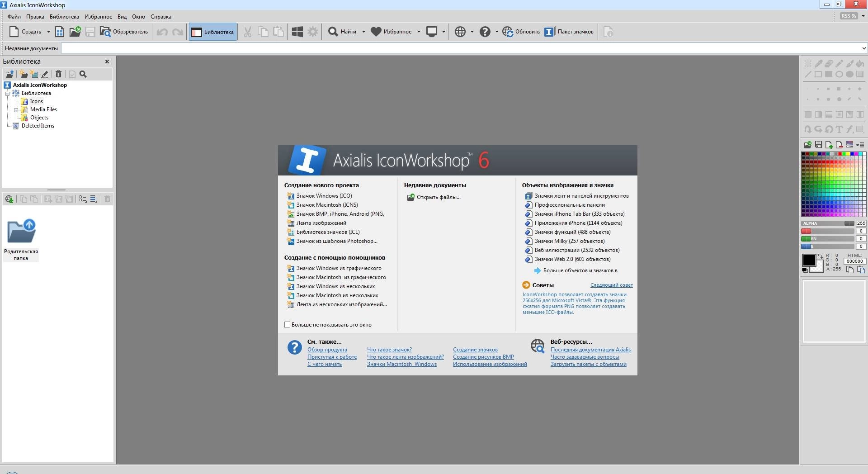Click the search magnifier in Library toolbar

83,74
